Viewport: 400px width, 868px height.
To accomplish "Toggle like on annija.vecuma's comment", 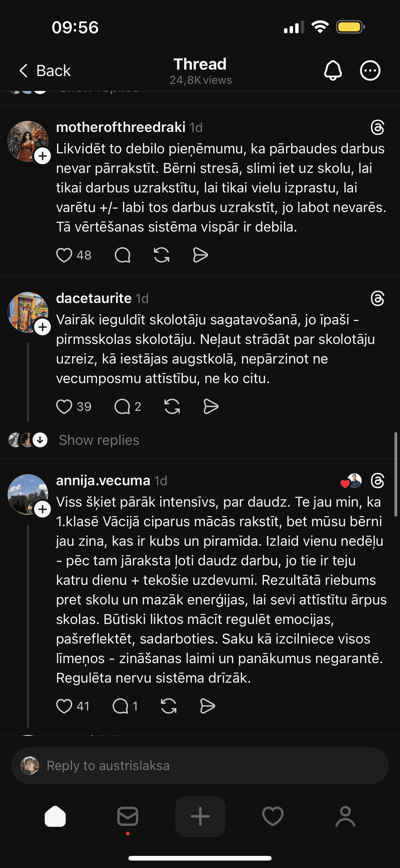I will pyautogui.click(x=64, y=706).
